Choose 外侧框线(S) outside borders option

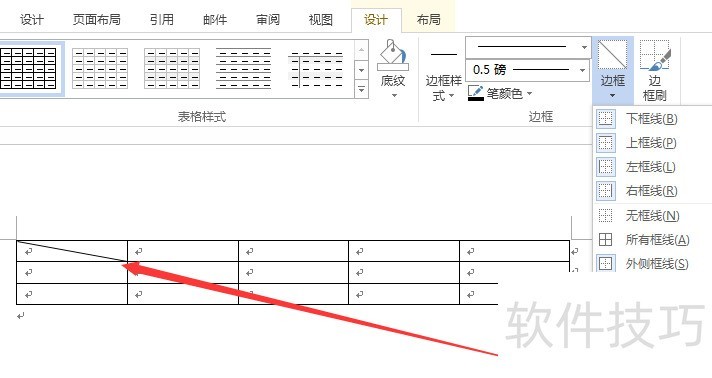(653, 264)
